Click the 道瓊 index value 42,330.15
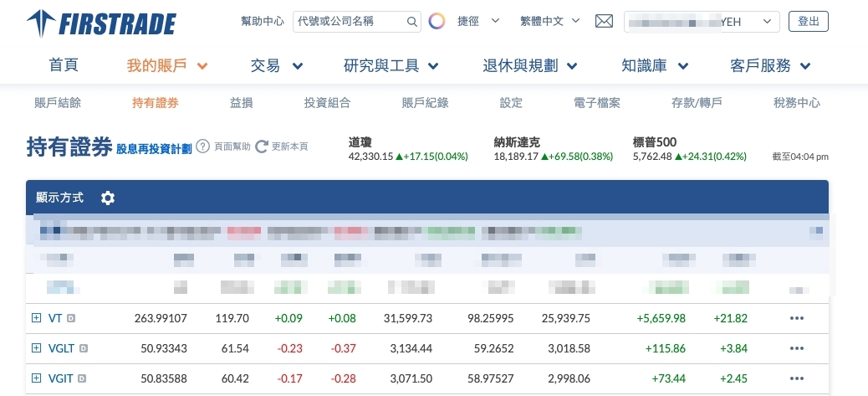The image size is (868, 396). click(x=370, y=157)
